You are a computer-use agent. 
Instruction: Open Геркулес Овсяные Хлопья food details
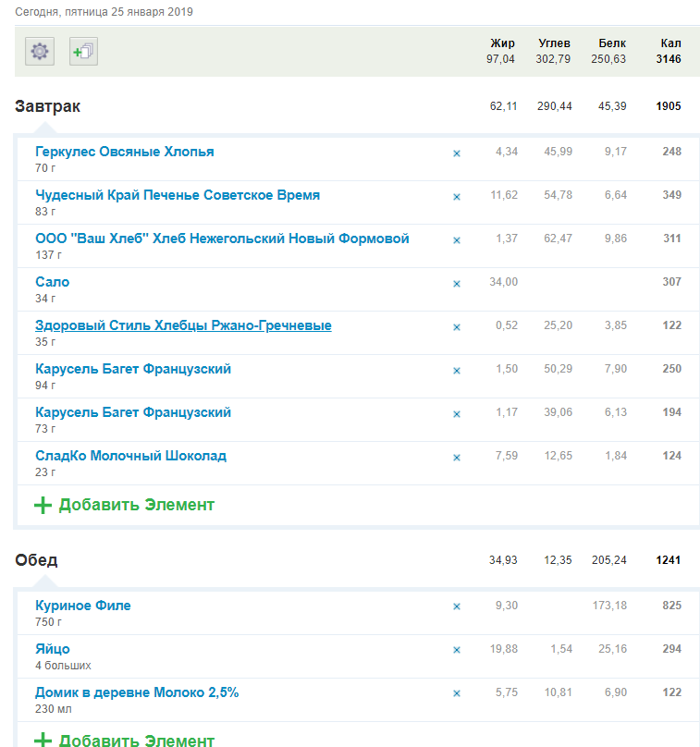[125, 152]
